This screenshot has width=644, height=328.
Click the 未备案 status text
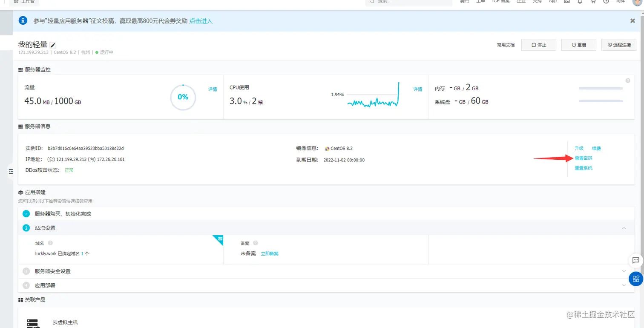pos(248,253)
